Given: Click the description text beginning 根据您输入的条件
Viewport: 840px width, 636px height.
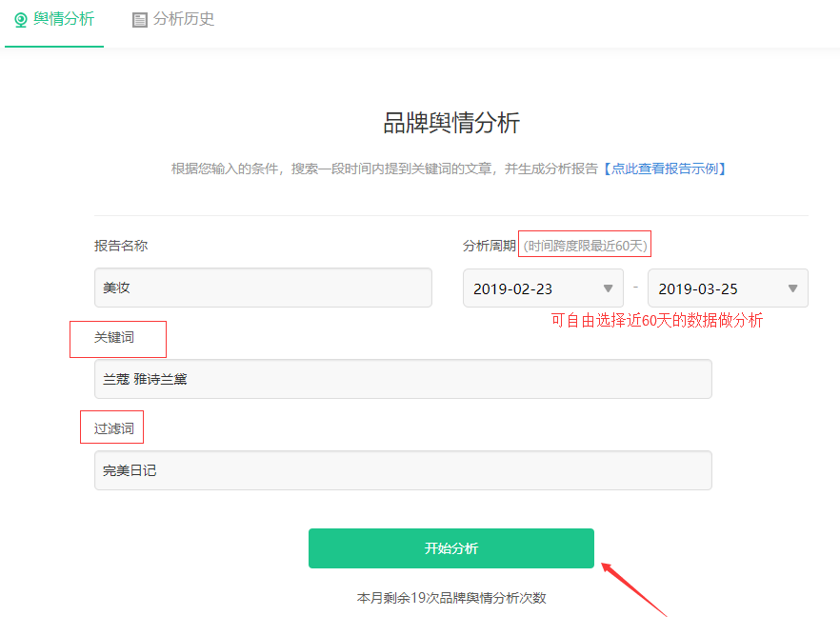Looking at the screenshot, I should (385, 169).
